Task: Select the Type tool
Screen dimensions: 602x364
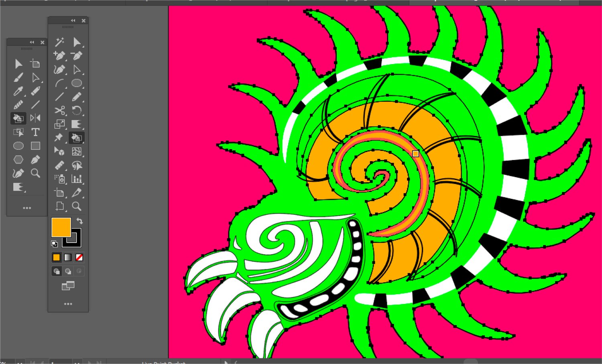Action: click(35, 132)
